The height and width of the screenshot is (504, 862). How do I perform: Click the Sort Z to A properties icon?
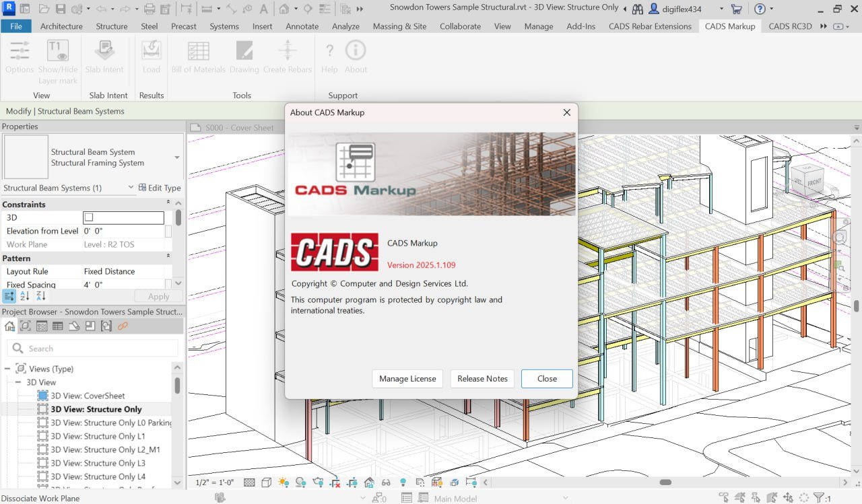(x=40, y=296)
